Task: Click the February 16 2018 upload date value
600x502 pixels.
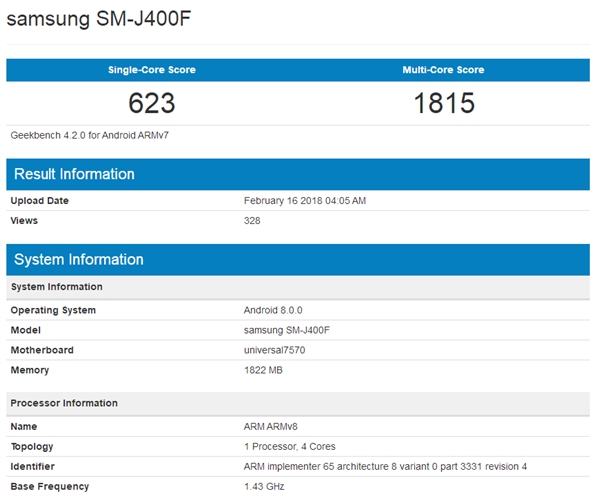Action: [305, 200]
